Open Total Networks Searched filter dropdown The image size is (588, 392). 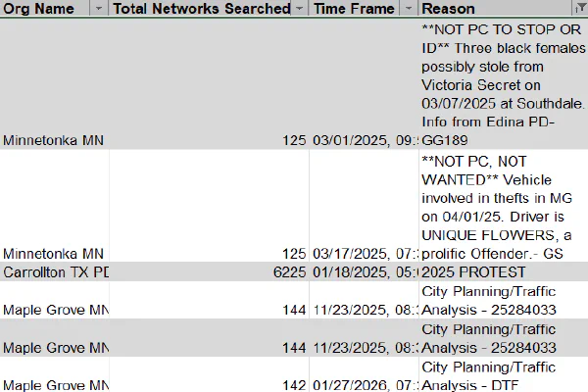tap(300, 8)
